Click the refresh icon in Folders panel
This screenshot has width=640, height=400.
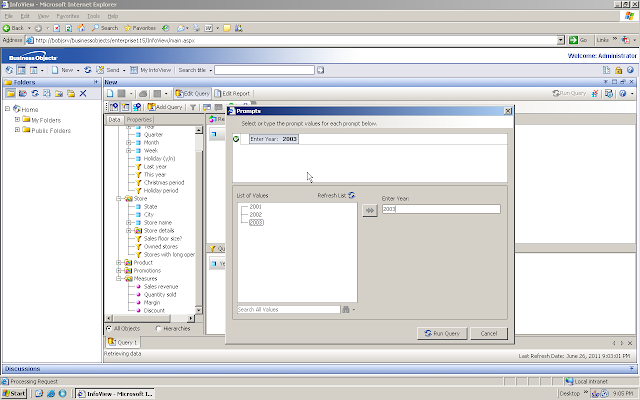35,93
